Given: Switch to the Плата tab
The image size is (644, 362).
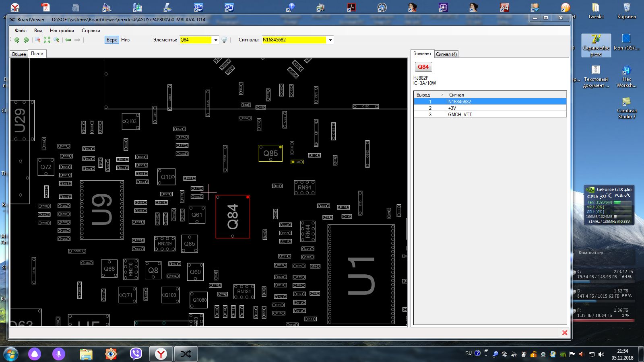Looking at the screenshot, I should coord(37,53).
